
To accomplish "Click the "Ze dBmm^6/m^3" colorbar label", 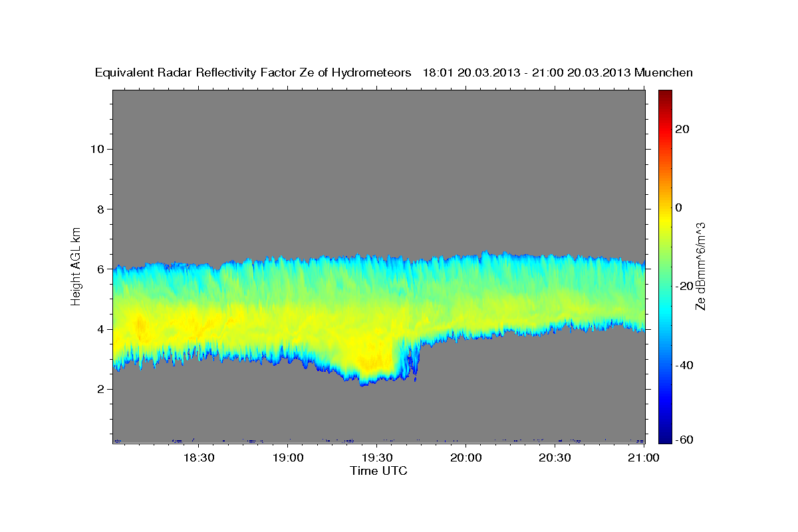I will pyautogui.click(x=700, y=266).
